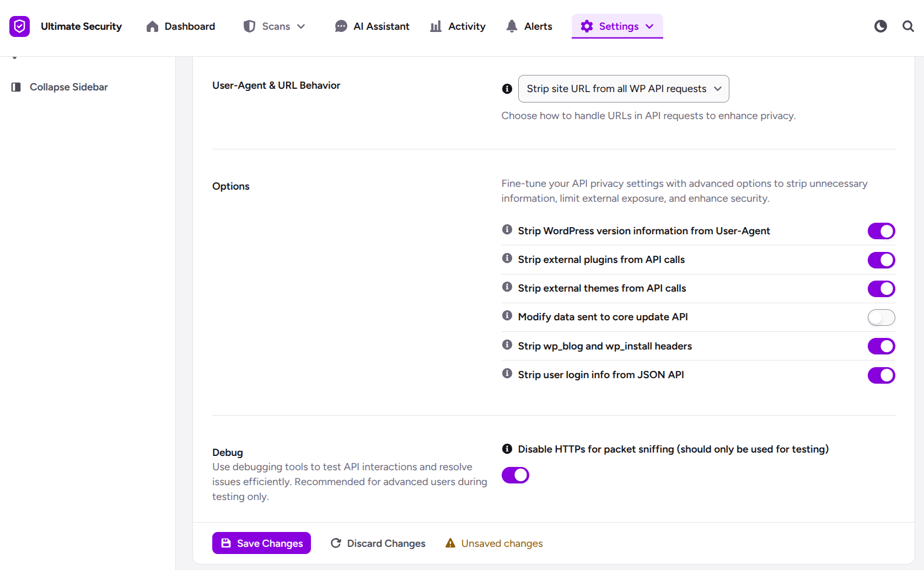Open the Dashboard page
Viewport: 924px width, 570px height.
point(181,26)
